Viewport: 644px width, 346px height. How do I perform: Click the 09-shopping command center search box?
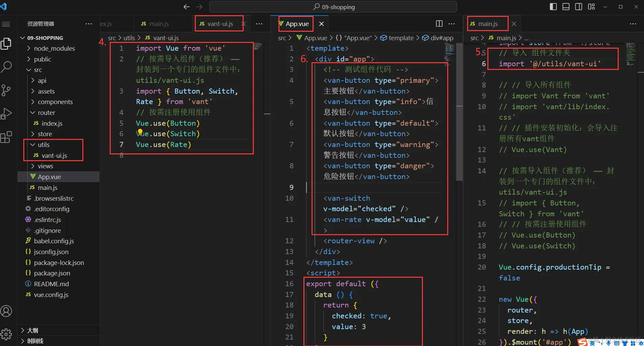coord(333,7)
